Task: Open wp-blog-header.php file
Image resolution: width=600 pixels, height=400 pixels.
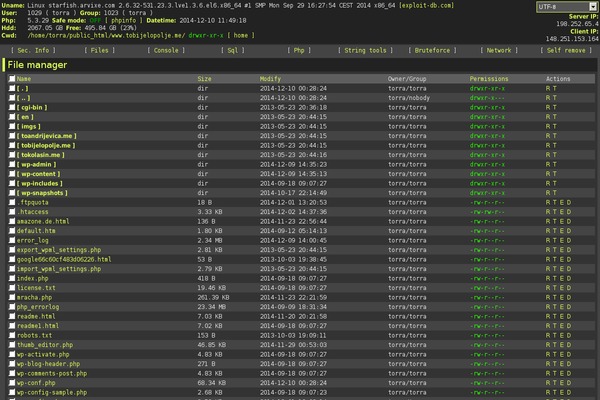Action: pos(48,364)
